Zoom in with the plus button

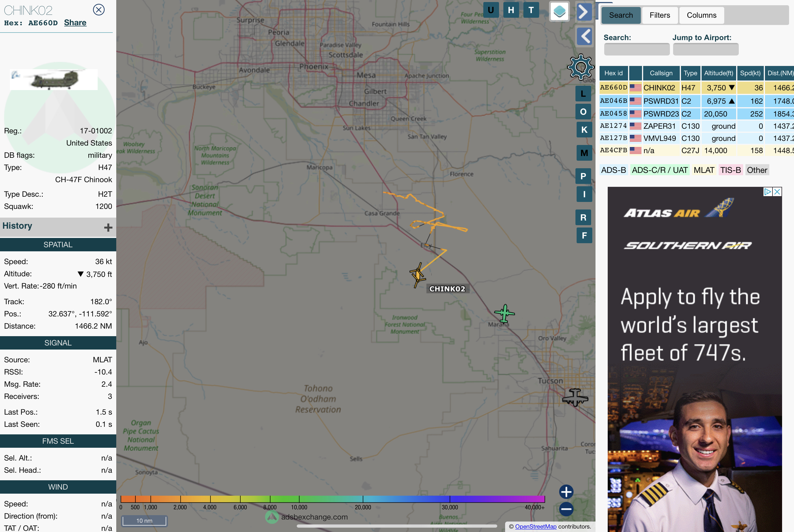point(566,492)
